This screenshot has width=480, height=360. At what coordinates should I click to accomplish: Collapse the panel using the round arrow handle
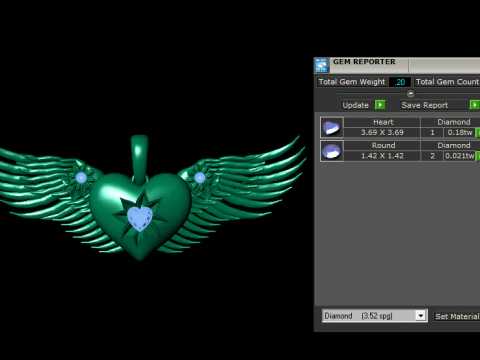(410, 94)
